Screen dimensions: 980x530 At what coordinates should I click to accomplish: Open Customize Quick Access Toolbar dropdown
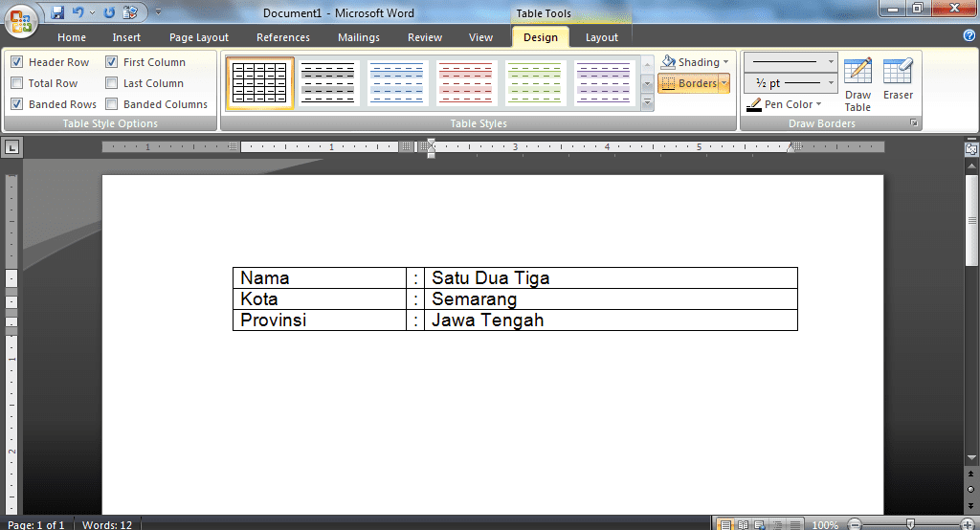(x=158, y=11)
